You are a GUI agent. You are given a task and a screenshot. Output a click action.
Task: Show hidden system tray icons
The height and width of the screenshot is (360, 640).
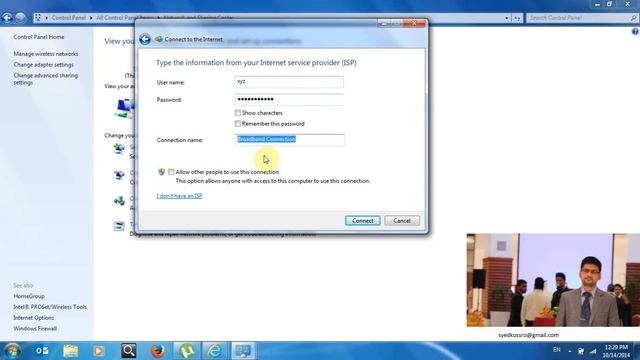click(x=570, y=351)
